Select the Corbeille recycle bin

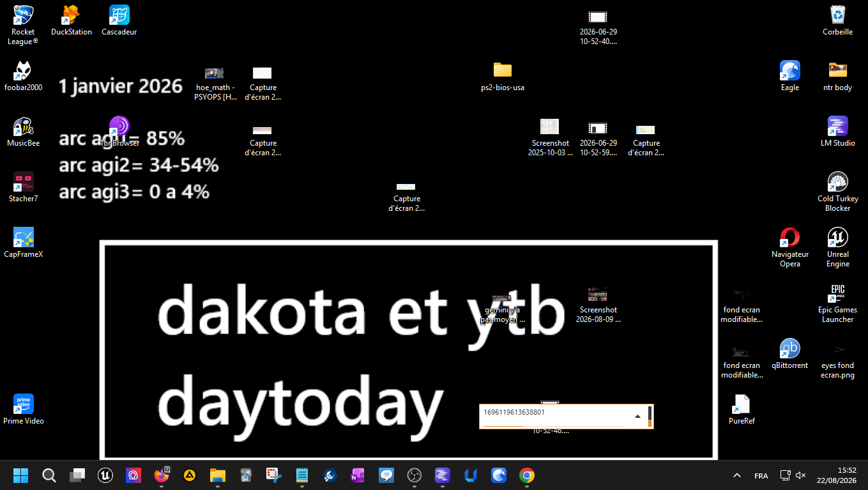(x=837, y=21)
